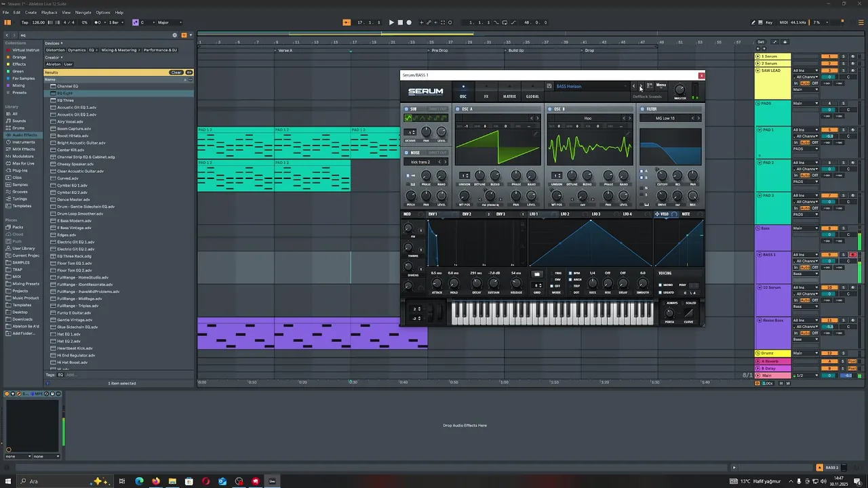Open Instruments in Library sidebar
The width and height of the screenshot is (868, 488).
23,142
